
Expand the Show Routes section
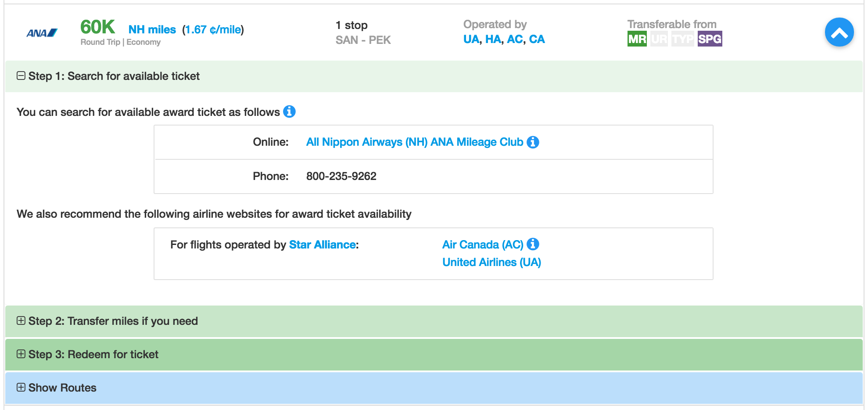point(21,388)
